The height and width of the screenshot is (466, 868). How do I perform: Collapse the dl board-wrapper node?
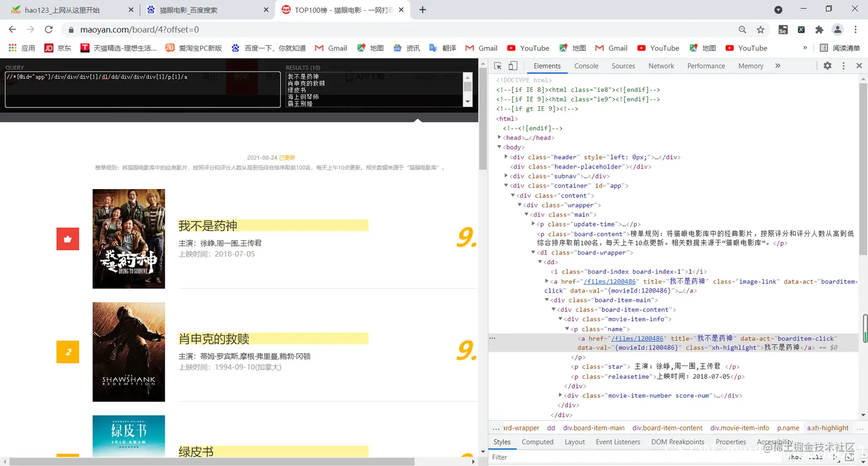533,252
